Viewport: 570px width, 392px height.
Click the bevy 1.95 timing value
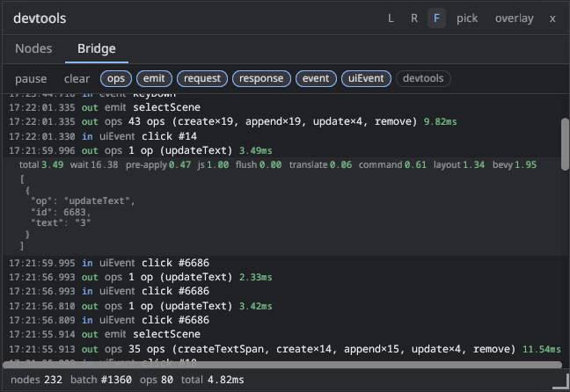click(515, 165)
